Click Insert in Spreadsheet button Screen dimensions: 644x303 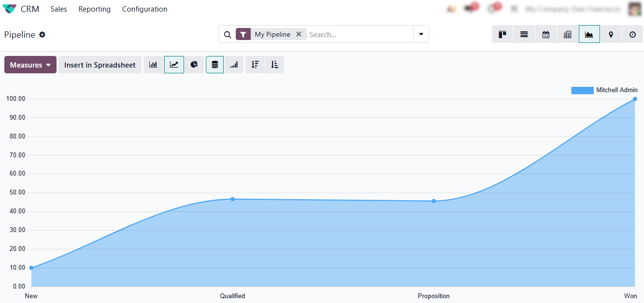point(100,65)
